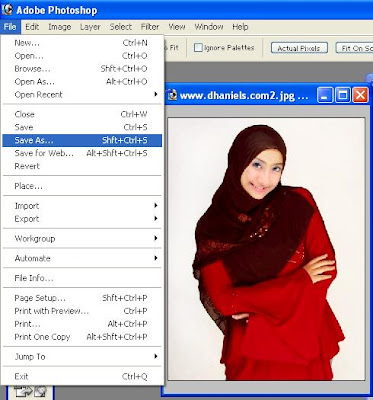Image resolution: width=373 pixels, height=400 pixels.
Task: Choose Print... menu entry
Action: (82, 324)
